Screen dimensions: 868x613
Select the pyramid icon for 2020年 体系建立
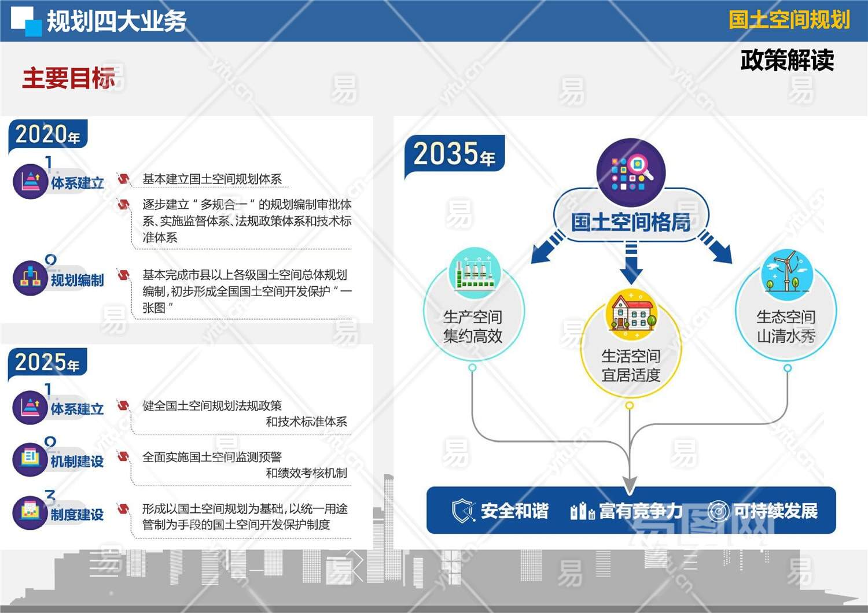30,182
